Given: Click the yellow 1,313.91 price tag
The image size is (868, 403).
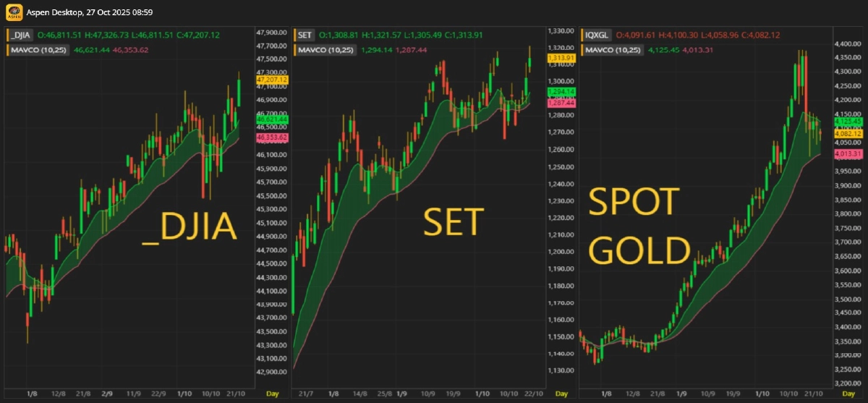Looking at the screenshot, I should [561, 57].
